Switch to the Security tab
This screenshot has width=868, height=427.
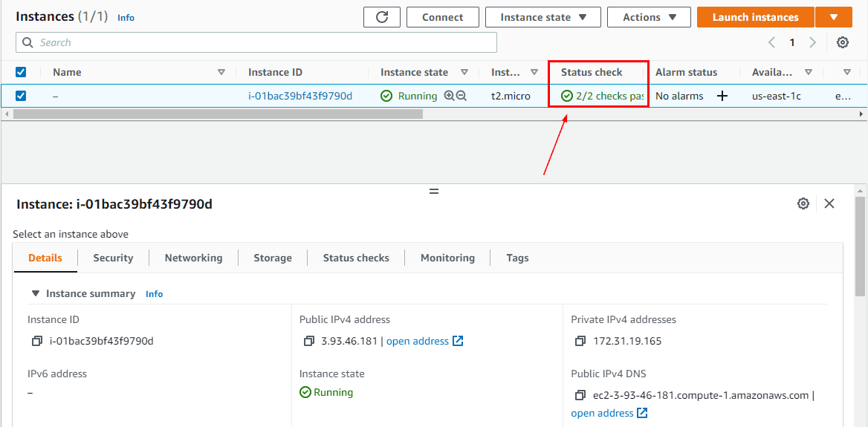click(x=113, y=258)
